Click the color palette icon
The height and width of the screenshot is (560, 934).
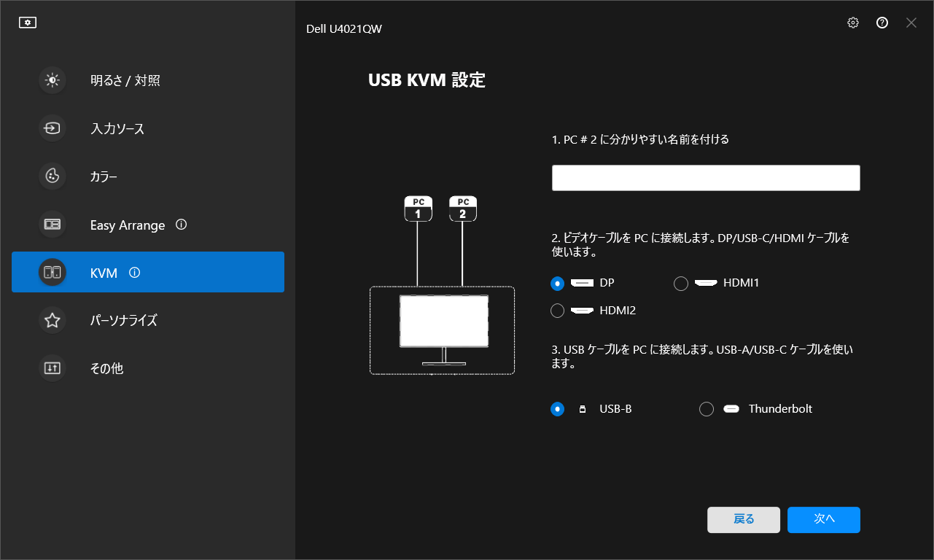[52, 176]
